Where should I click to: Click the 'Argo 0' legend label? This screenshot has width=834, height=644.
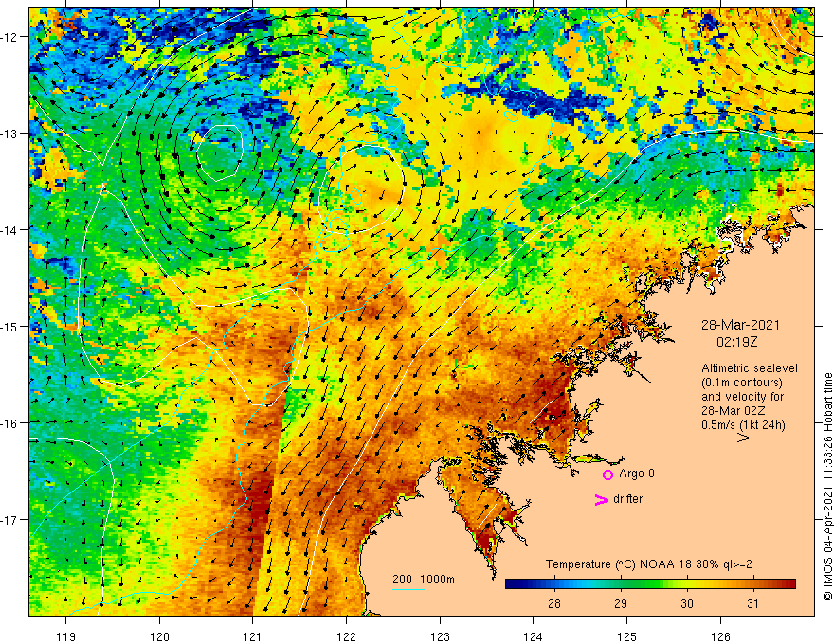click(x=637, y=474)
